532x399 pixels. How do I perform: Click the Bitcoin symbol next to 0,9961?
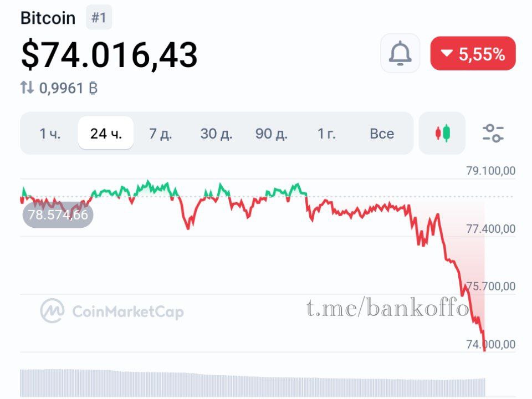(92, 86)
